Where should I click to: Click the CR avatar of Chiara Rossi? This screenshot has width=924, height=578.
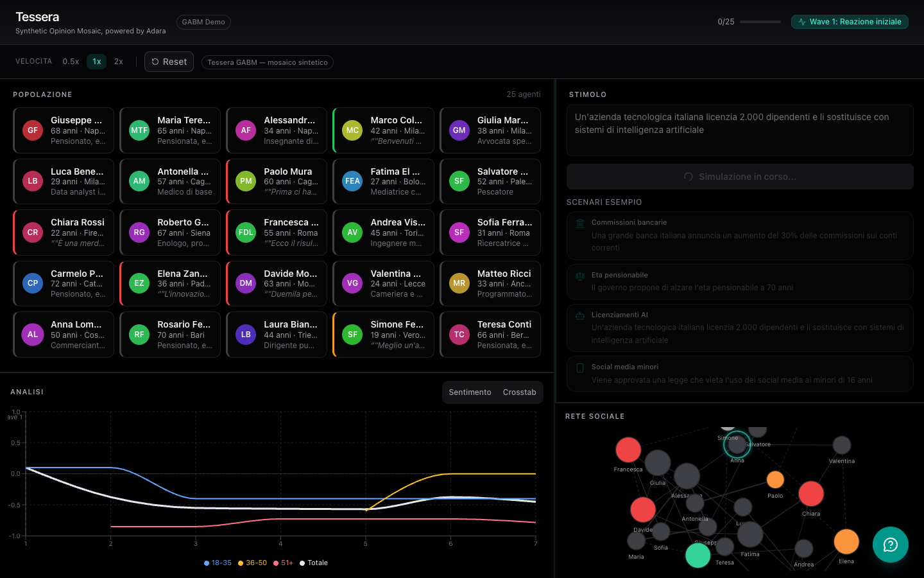point(33,232)
